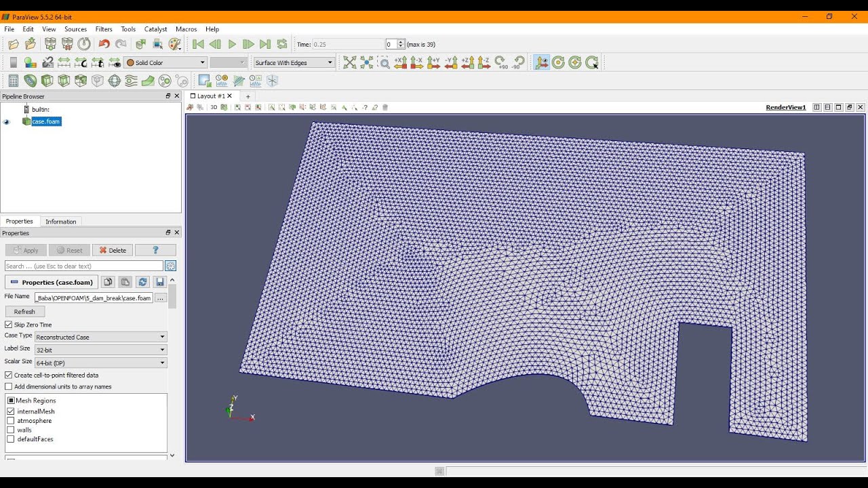The width and height of the screenshot is (868, 488).
Task: Select builtin: server in pipeline
Action: coord(41,109)
